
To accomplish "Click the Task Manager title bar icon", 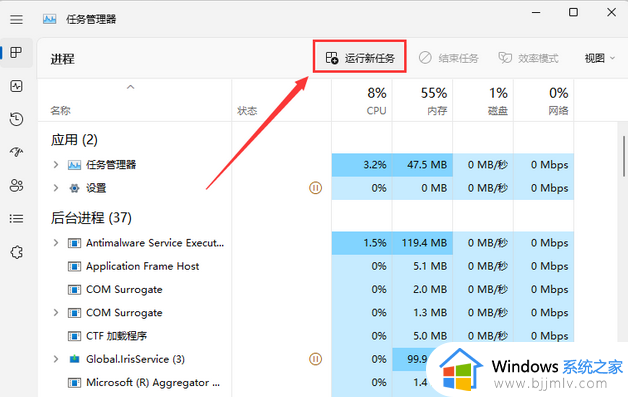I will click(x=50, y=19).
